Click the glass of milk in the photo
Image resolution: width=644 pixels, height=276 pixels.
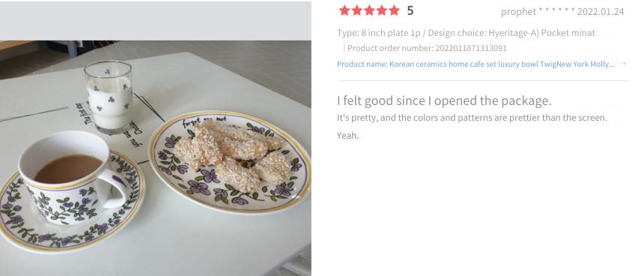(x=109, y=97)
